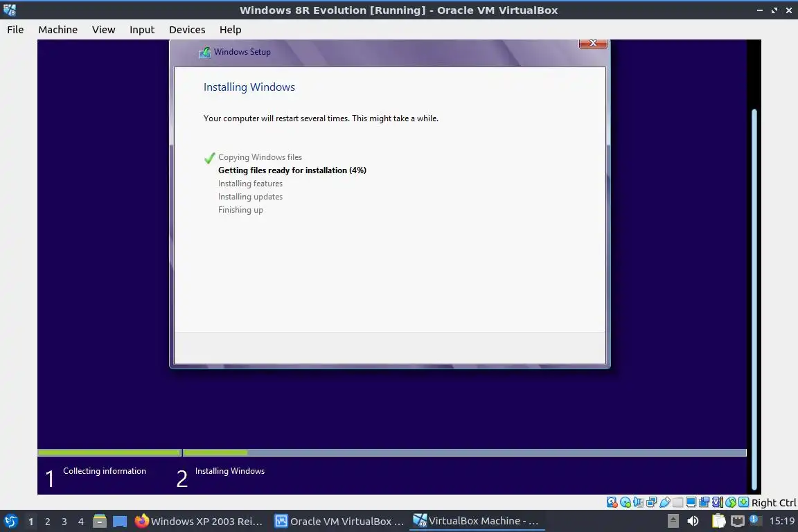Click the shared folders status icon
The image size is (798, 532).
[704, 502]
